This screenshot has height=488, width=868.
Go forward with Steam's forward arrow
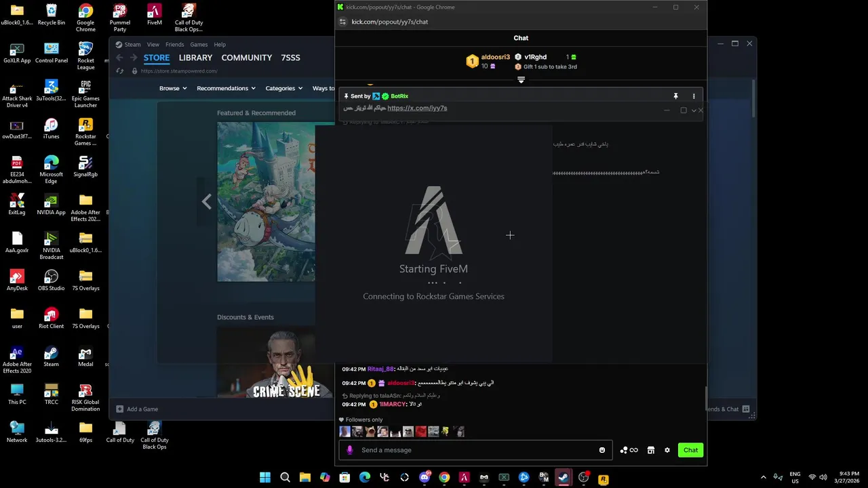[x=134, y=58]
